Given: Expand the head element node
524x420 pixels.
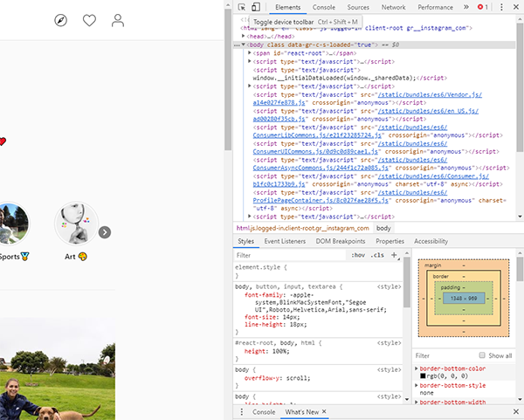Looking at the screenshot, I should (244, 36).
